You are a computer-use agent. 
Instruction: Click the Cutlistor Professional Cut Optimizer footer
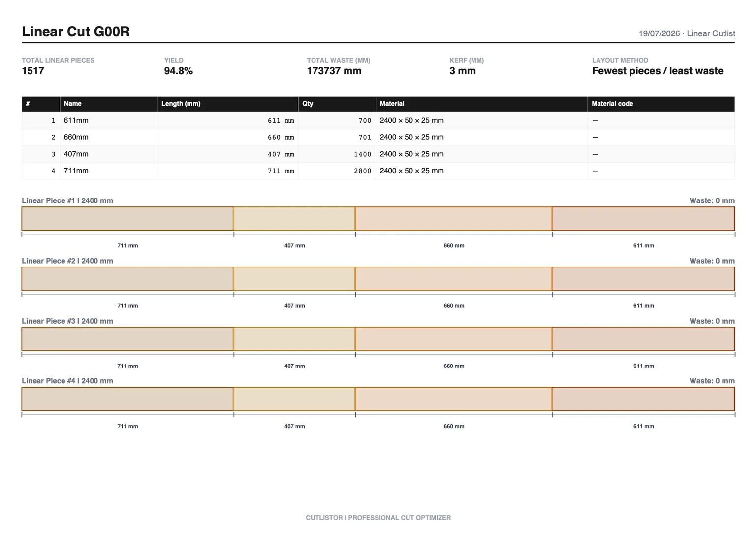(378, 518)
